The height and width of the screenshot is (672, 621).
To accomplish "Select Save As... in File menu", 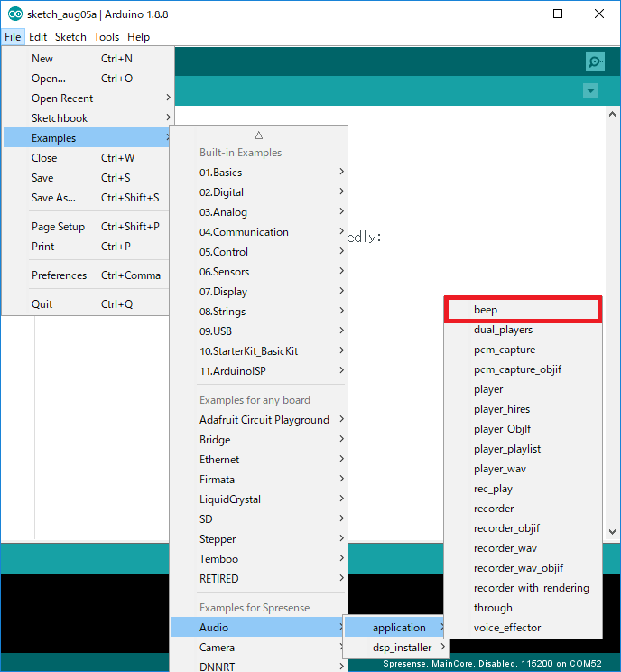I will 54,198.
